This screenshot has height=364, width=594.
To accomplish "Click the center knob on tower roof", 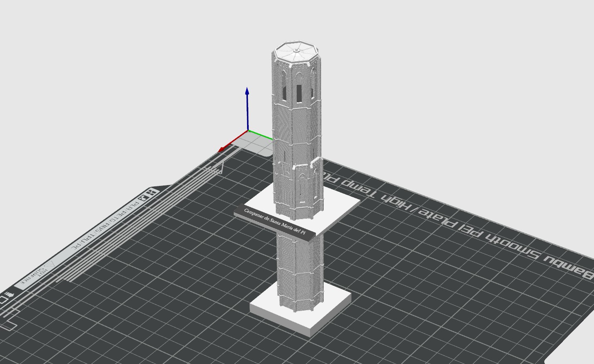I will click(x=297, y=50).
